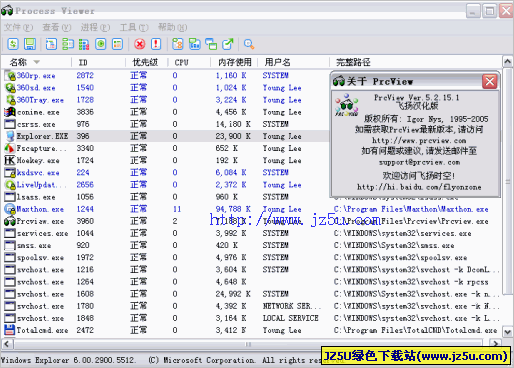
Task: Click the 360sd.exe process icon
Action: (10, 88)
